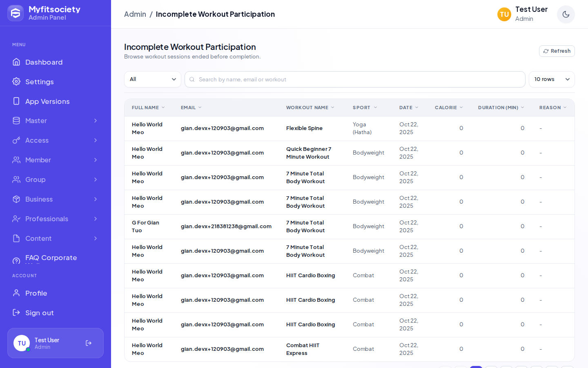
Task: Go to the Admin breadcrumb link
Action: coord(135,14)
